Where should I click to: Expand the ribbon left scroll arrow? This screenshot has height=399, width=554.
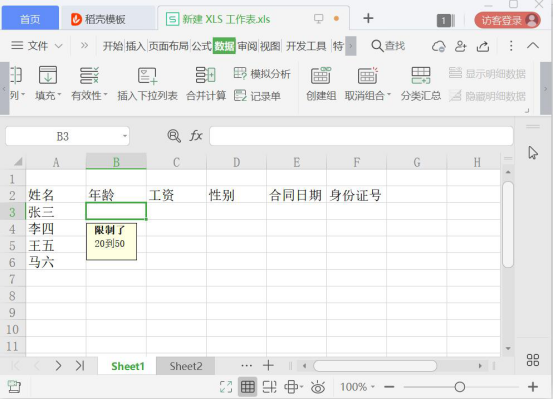click(x=4, y=88)
